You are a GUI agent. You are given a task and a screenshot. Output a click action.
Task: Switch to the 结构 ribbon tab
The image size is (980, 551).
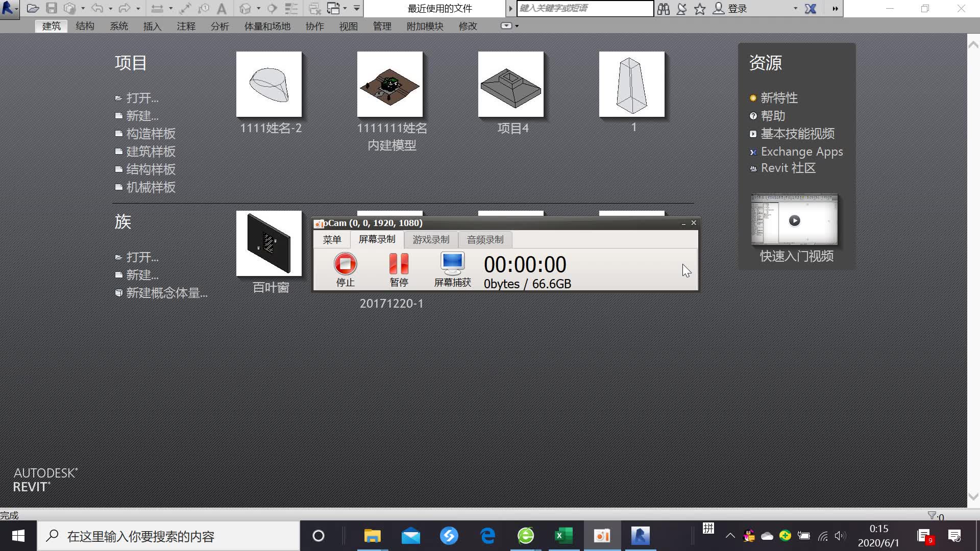point(85,26)
